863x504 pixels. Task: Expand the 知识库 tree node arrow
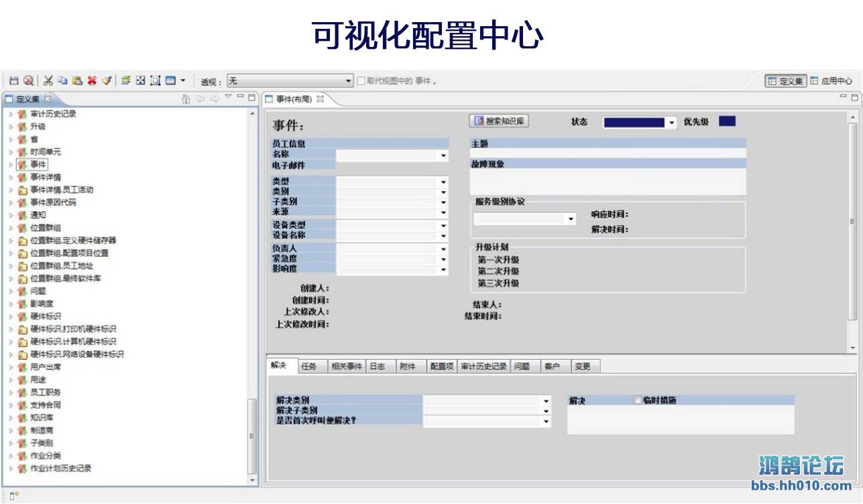[x=11, y=418]
